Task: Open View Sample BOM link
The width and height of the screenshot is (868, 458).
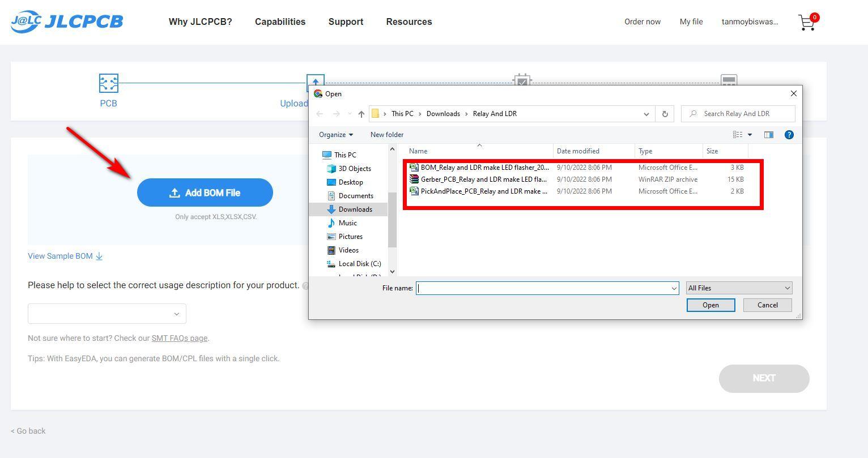Action: click(x=65, y=256)
